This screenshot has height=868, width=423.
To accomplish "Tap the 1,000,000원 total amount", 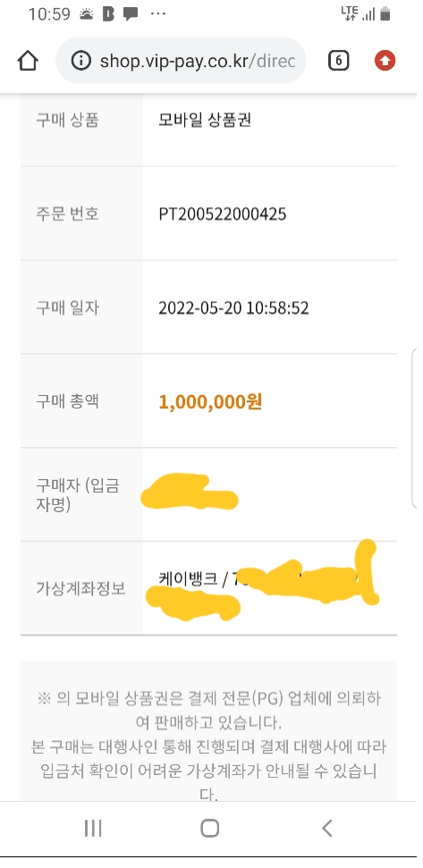I will (x=210, y=401).
